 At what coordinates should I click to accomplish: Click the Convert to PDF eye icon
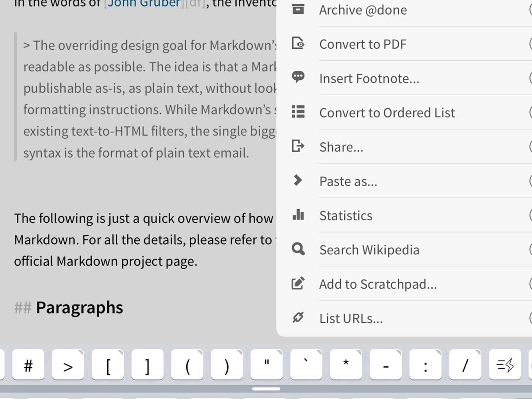click(x=298, y=44)
